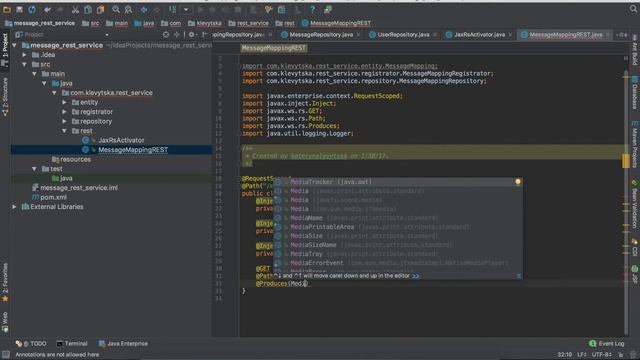Click the >> link in the completion hint

[x=416, y=276]
